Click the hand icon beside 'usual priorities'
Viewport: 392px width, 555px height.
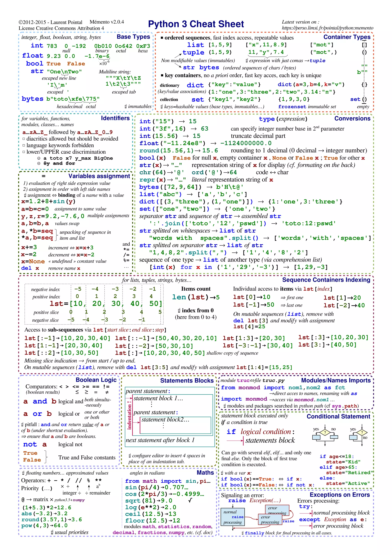pos(52,532)
